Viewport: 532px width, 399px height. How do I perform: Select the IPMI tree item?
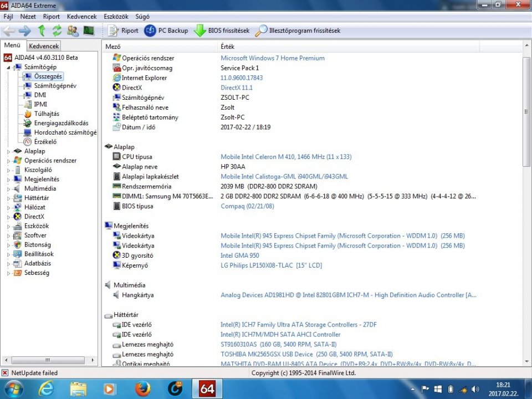[40, 104]
